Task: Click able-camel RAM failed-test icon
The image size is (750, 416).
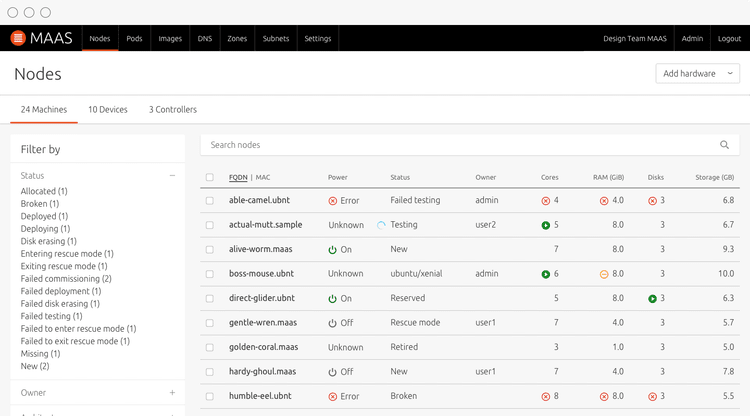Action: point(604,201)
